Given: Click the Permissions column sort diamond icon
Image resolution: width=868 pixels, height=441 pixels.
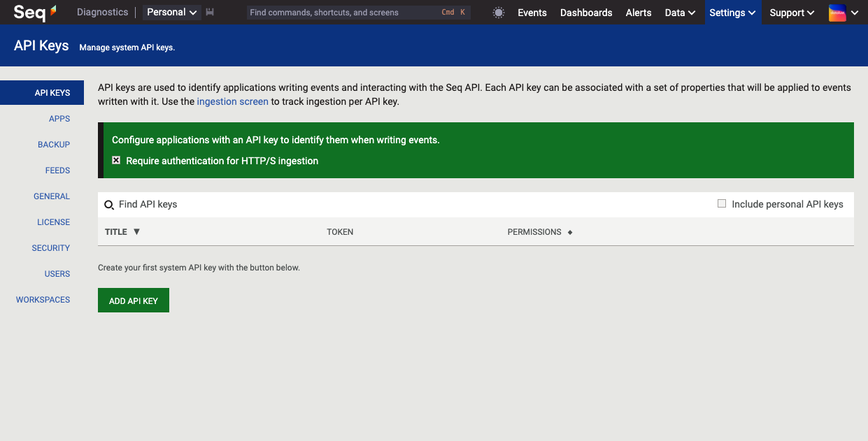Looking at the screenshot, I should pos(570,232).
